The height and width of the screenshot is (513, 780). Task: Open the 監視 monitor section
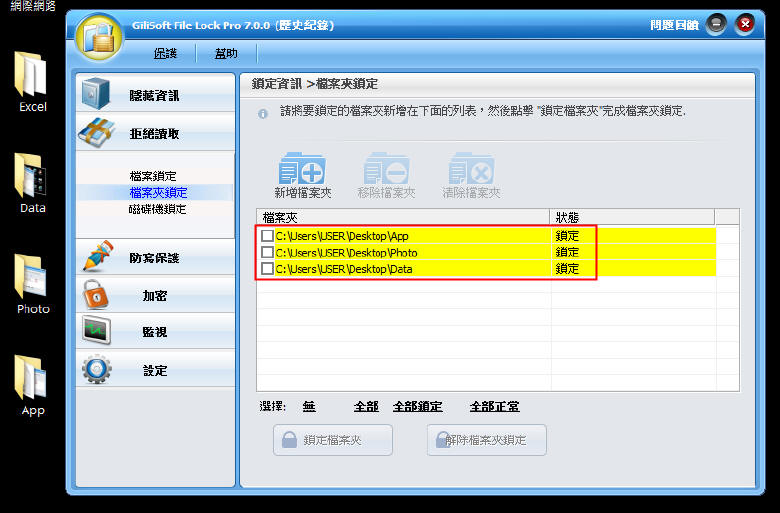pyautogui.click(x=154, y=332)
